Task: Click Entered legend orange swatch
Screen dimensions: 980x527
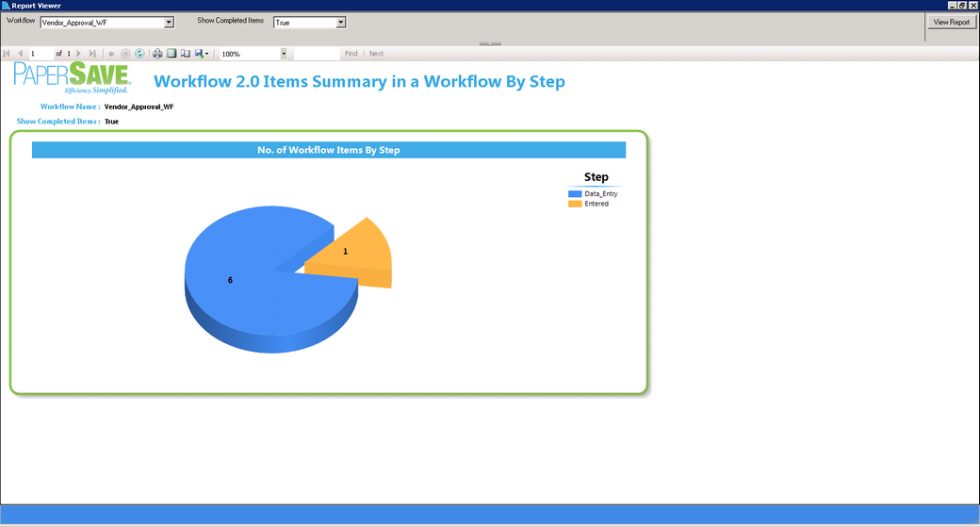Action: point(575,204)
